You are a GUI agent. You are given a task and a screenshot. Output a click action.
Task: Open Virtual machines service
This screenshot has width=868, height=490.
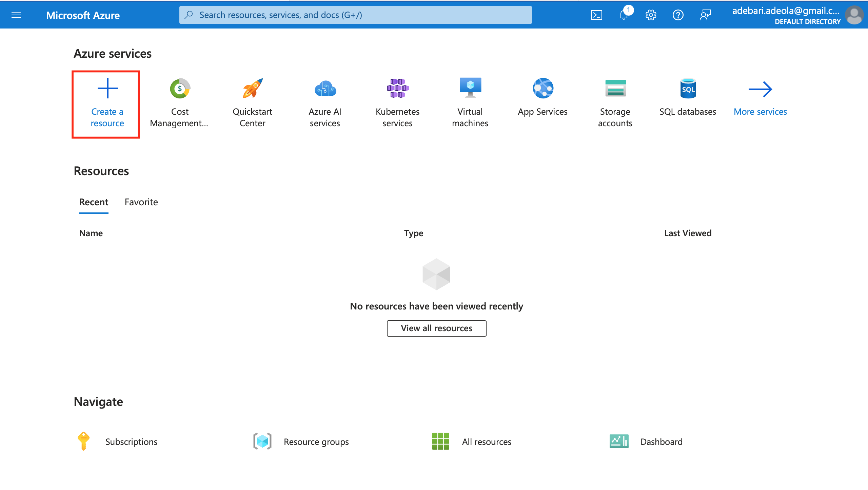click(470, 102)
